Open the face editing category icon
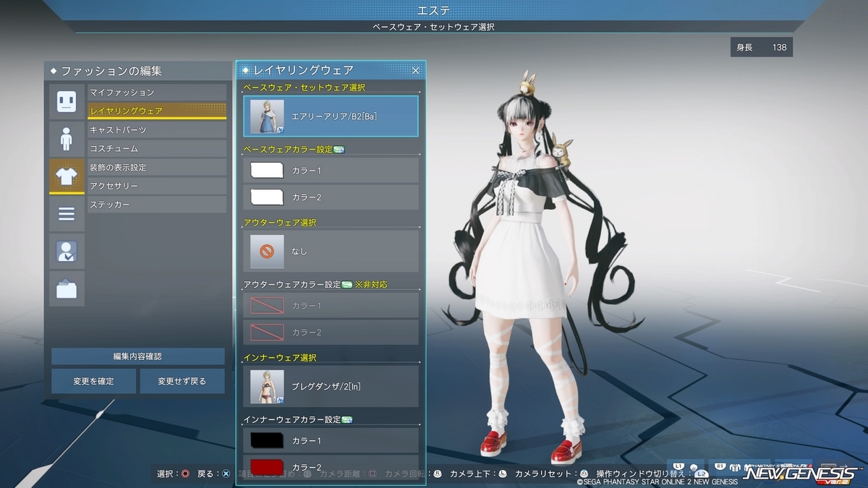 click(67, 100)
